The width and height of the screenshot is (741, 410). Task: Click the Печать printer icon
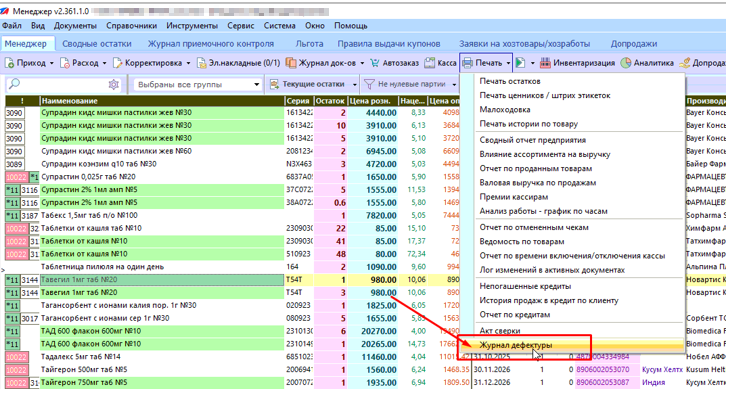tap(467, 63)
